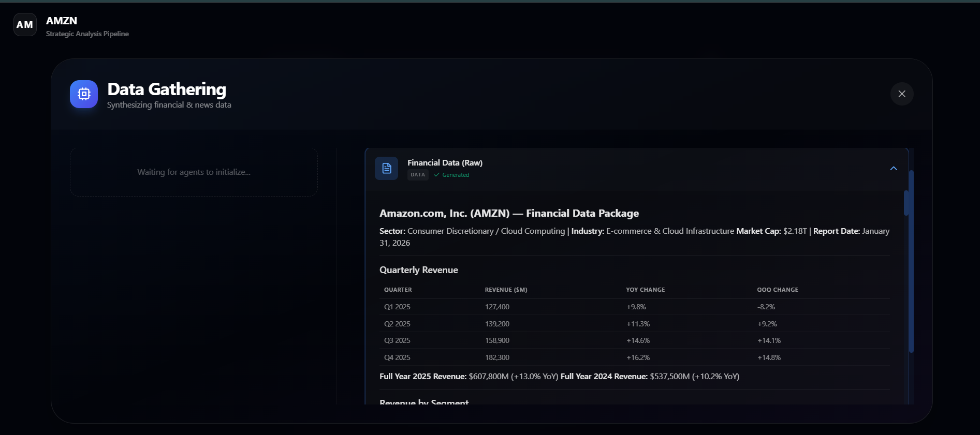Select the Q3 2025 row label
This screenshot has height=435, width=980.
coord(397,340)
